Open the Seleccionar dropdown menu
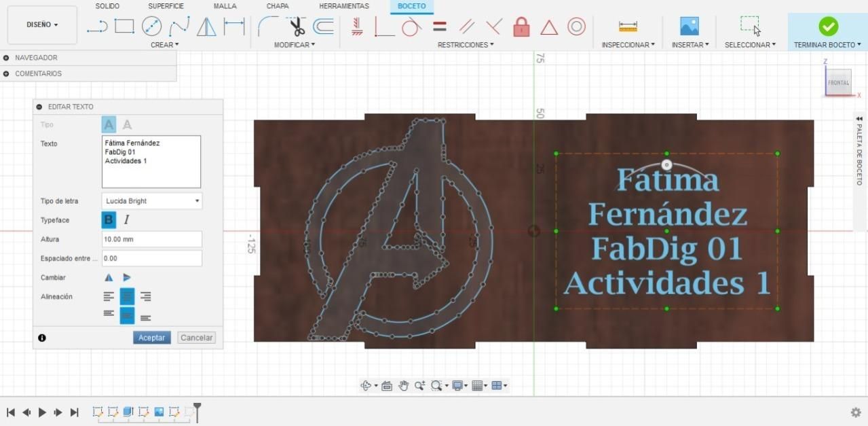 click(750, 45)
